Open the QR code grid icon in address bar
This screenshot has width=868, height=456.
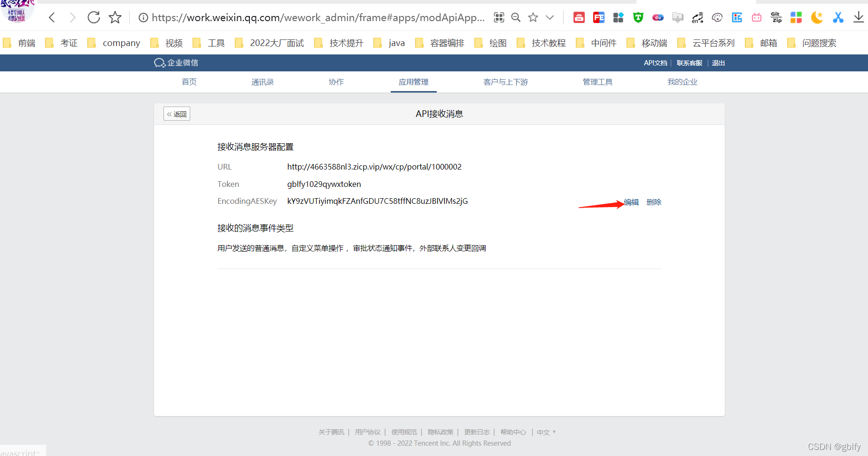point(499,18)
